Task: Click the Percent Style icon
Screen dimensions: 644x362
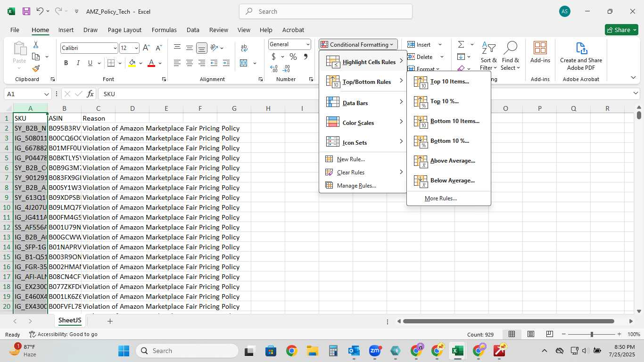Action: [x=293, y=57]
